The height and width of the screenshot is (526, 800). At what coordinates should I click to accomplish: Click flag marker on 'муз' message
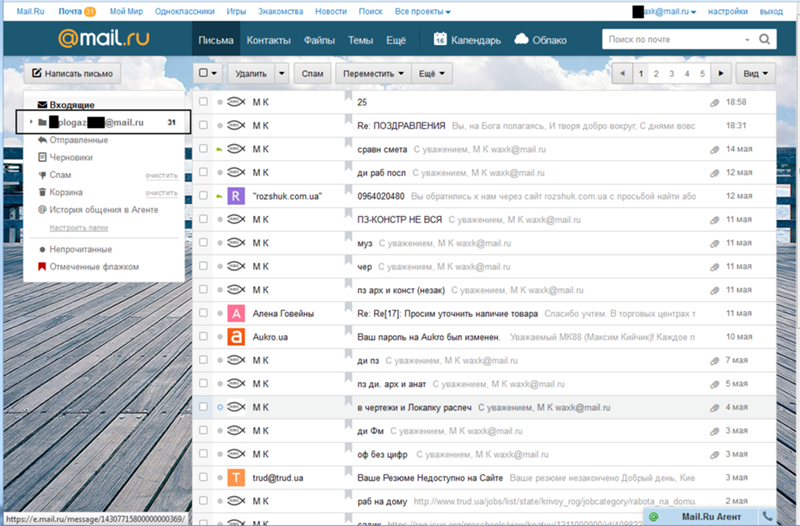click(x=348, y=237)
